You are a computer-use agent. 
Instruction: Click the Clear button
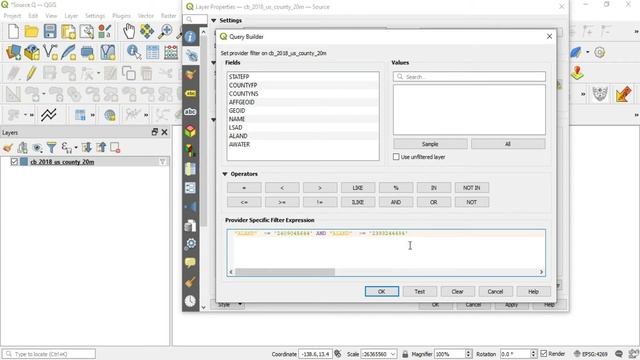pyautogui.click(x=458, y=291)
